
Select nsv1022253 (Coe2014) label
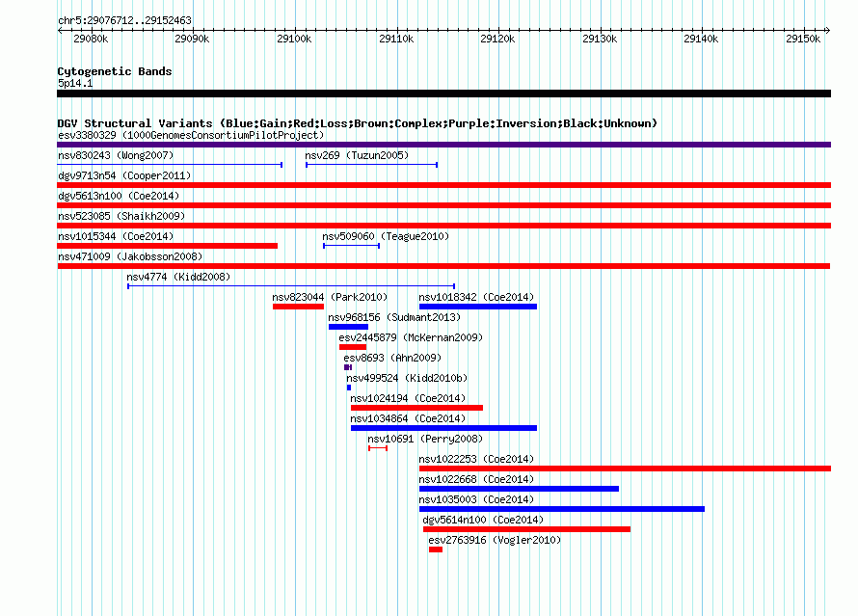point(476,459)
